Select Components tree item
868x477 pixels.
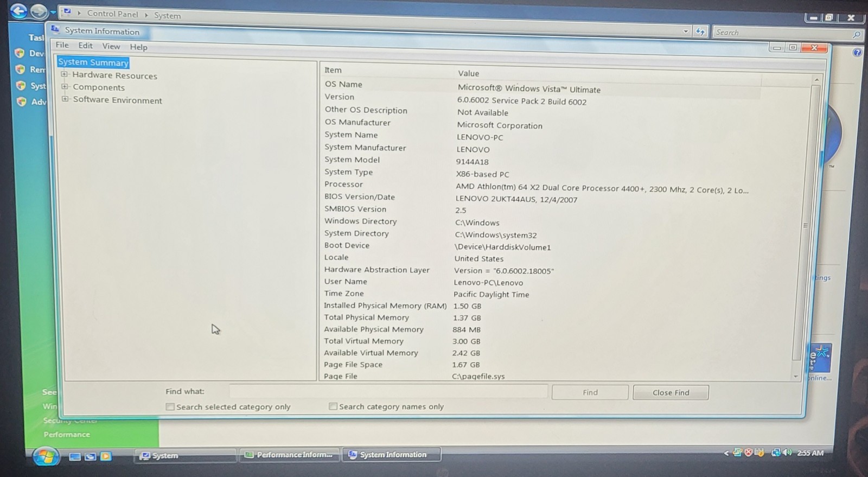(99, 87)
